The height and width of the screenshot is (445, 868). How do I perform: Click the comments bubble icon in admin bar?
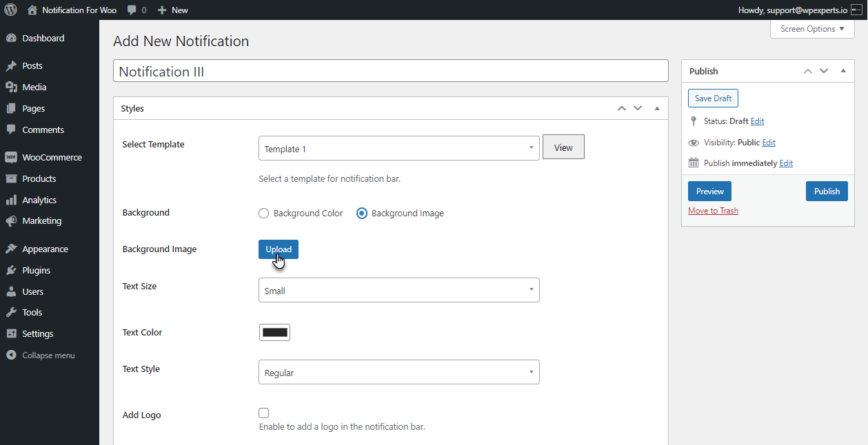132,10
